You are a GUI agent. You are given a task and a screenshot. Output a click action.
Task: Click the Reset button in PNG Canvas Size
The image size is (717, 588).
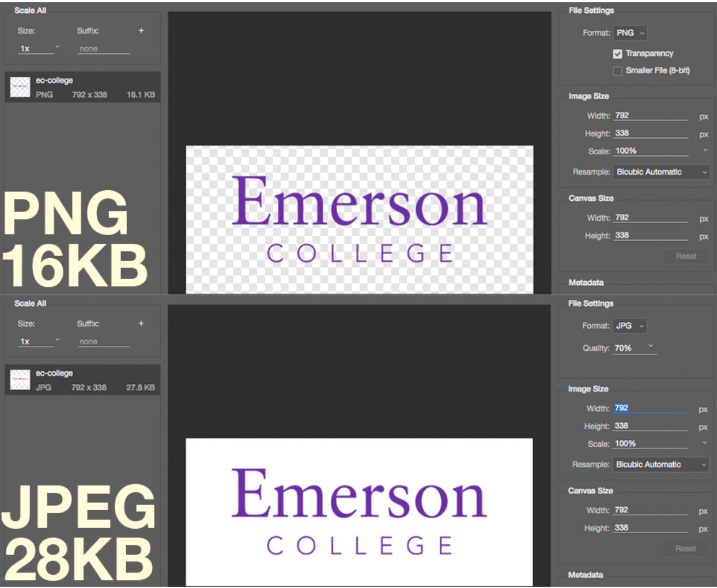(x=686, y=256)
